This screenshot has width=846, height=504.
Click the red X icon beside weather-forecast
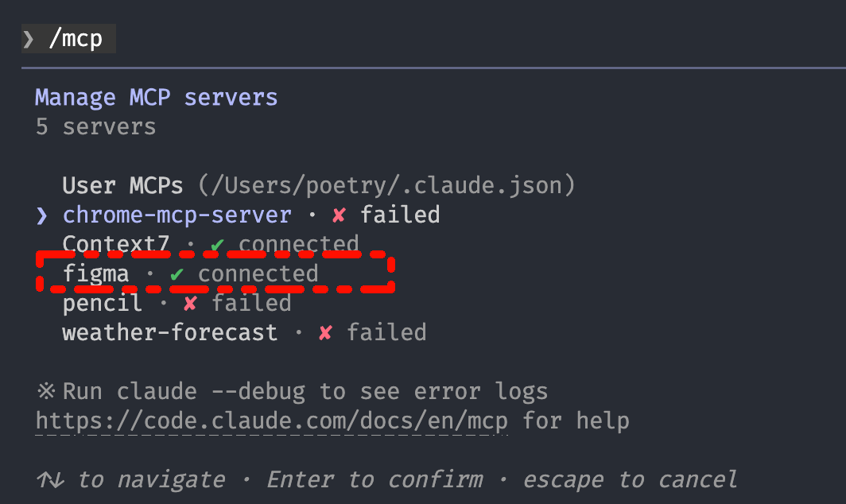pos(325,332)
